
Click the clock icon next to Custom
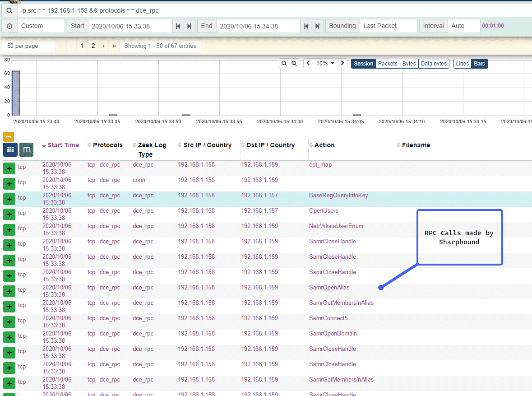click(x=9, y=26)
